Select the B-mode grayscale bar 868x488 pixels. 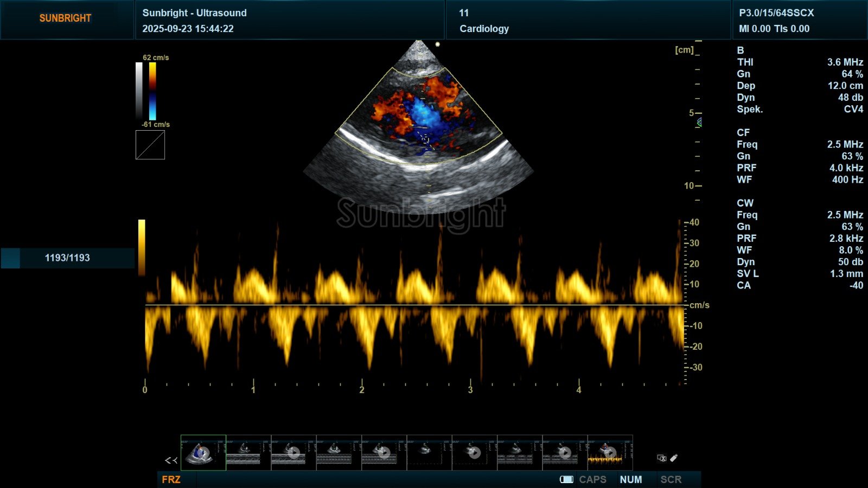pyautogui.click(x=139, y=91)
